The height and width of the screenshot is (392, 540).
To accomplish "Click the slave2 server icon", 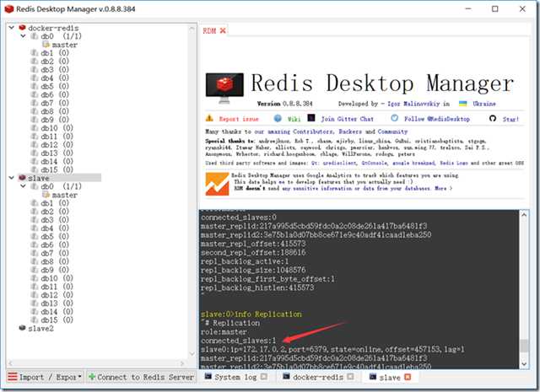I will (x=23, y=328).
